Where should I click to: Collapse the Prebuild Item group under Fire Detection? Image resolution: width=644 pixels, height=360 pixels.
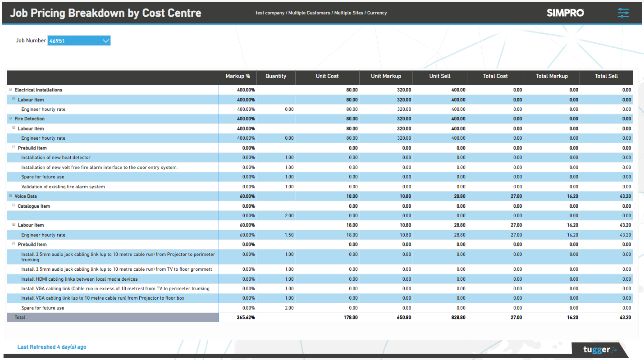pos(14,147)
